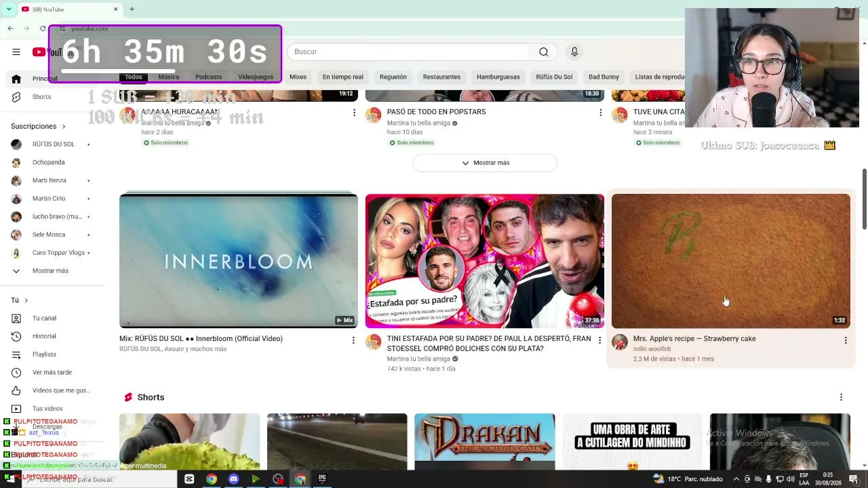Open Discord from the taskbar
This screenshot has height=488, width=868.
tap(234, 479)
